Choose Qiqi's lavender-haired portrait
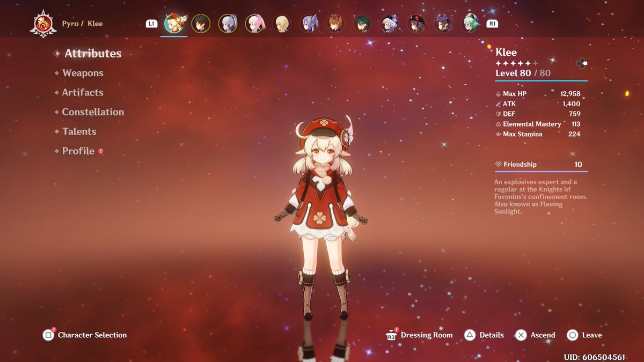Viewport: 644px width, 362px height. tap(390, 24)
